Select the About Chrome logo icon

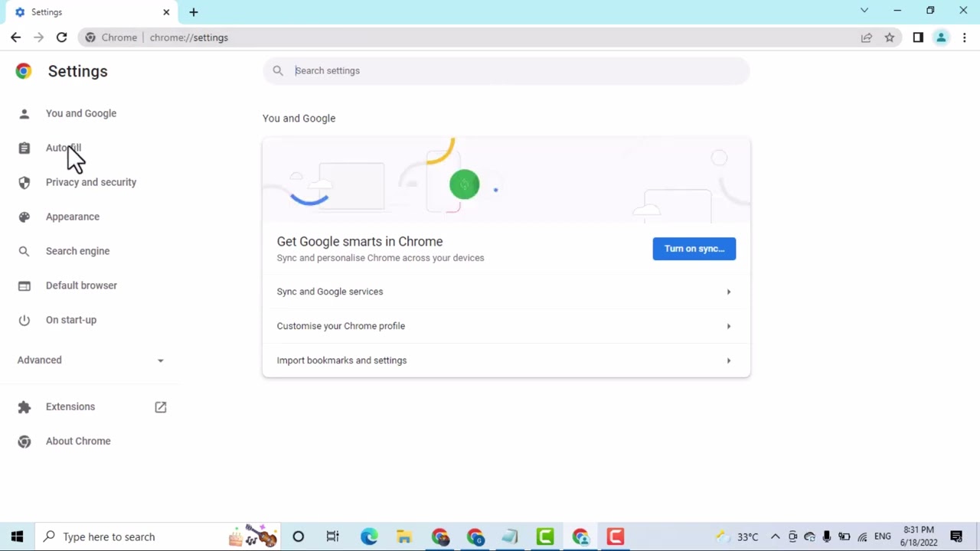pos(24,441)
